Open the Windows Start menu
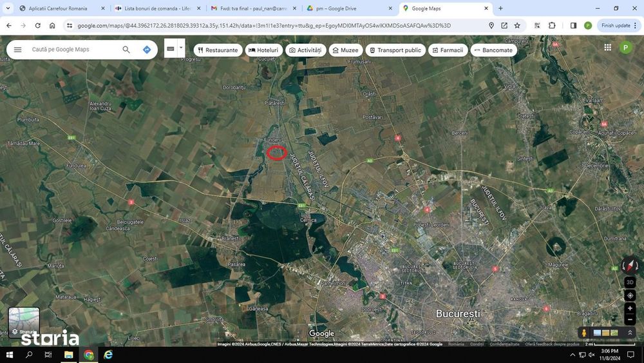644x363 pixels. [x=9, y=355]
